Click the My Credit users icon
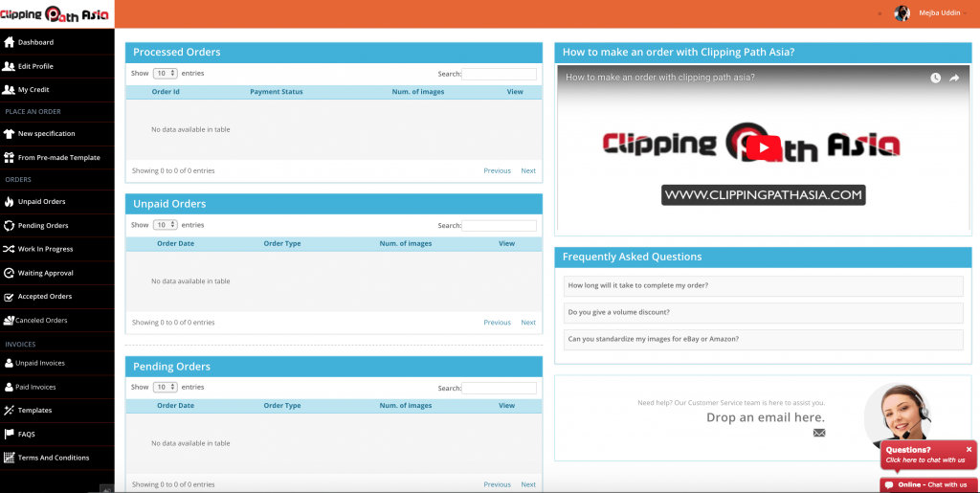This screenshot has width=980, height=493. point(9,90)
